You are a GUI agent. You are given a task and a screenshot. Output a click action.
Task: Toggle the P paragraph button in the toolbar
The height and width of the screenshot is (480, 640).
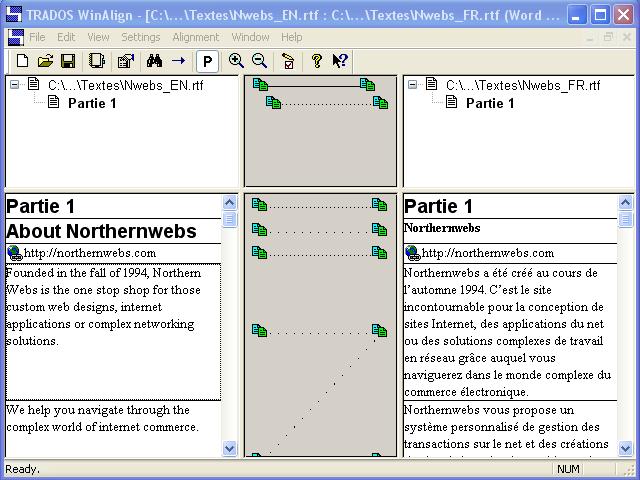(x=207, y=61)
